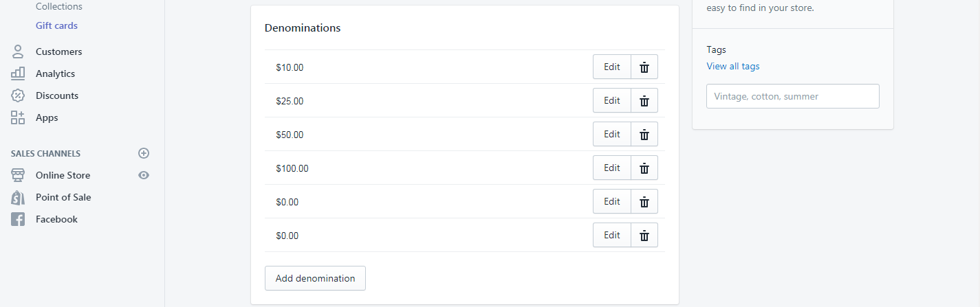Go to Collections in sidebar
980x307 pixels.
[59, 6]
